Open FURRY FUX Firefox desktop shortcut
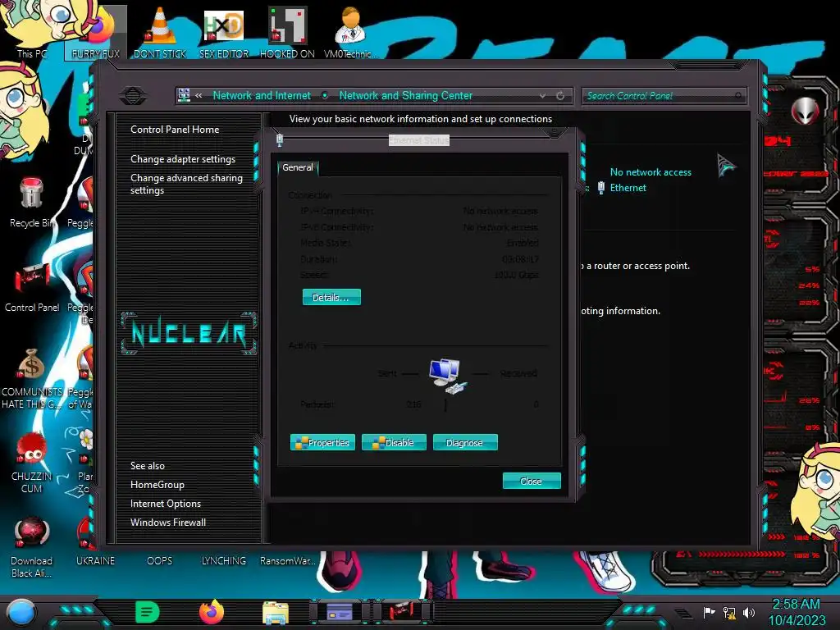This screenshot has height=630, width=840. pyautogui.click(x=96, y=32)
